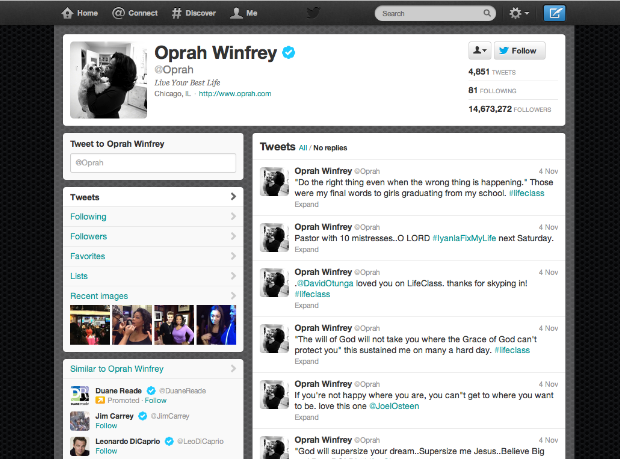The width and height of the screenshot is (620, 459).
Task: Select the Tweets sidebar item
Action: [x=153, y=197]
